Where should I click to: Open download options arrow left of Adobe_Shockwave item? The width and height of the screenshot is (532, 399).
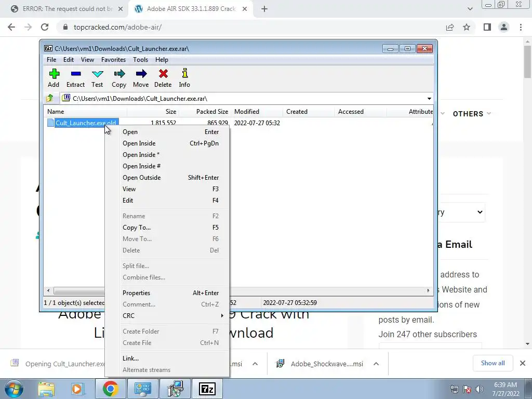pos(255,364)
